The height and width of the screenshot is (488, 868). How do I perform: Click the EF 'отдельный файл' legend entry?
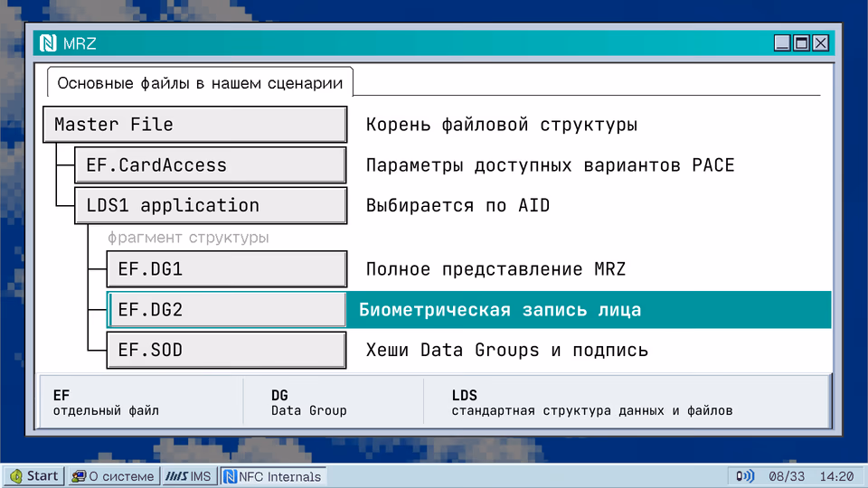point(107,402)
